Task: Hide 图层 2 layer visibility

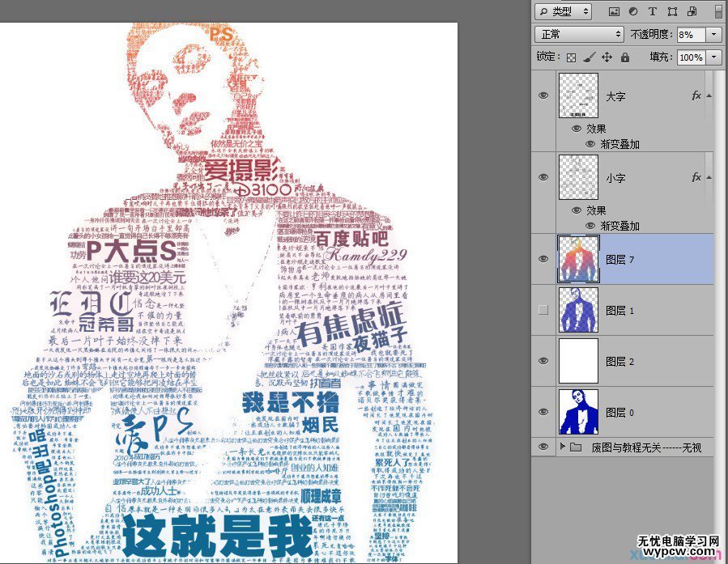Action: (543, 361)
